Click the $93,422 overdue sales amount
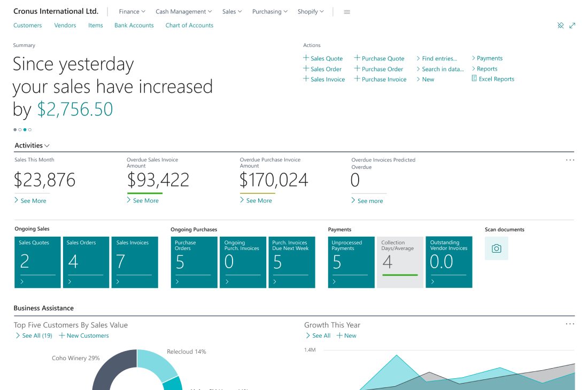The height and width of the screenshot is (390, 588). point(158,180)
